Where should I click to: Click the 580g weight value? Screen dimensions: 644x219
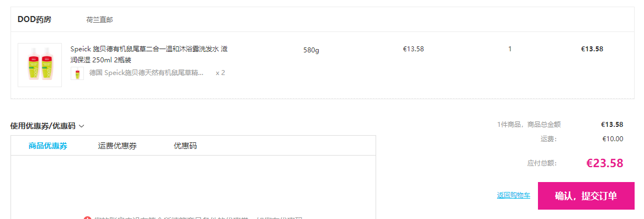312,50
